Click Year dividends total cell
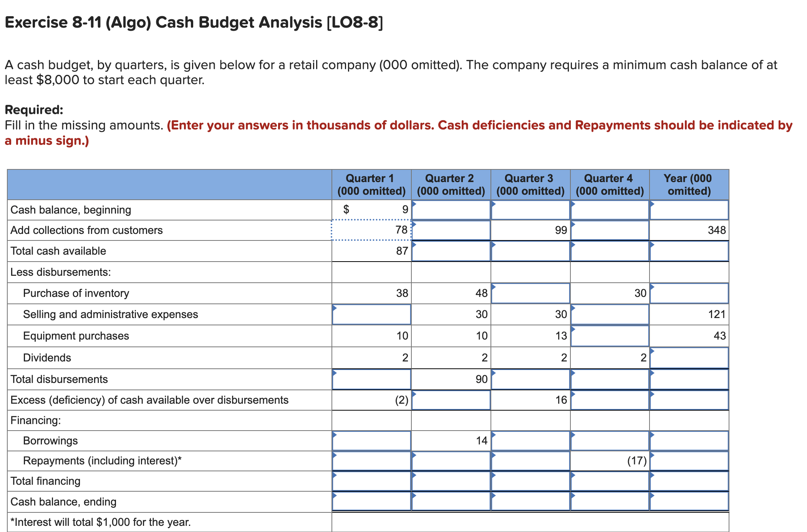This screenshot has width=807, height=532. click(689, 358)
